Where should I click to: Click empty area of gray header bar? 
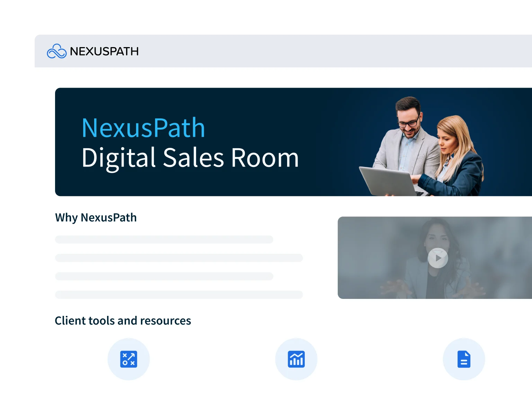[x=312, y=51]
